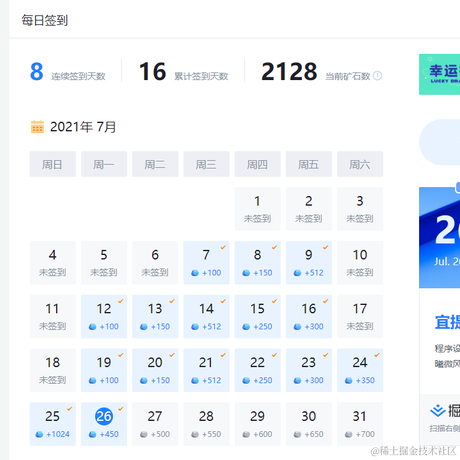Image resolution: width=460 pixels, height=460 pixels.
Task: Click day 31 showing +700
Action: click(x=360, y=424)
